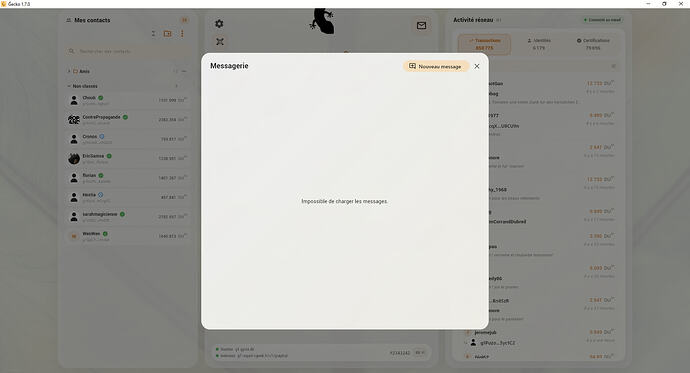Click the Messagerie dialog title
Screen dimensions: 690x373
pyautogui.click(x=229, y=66)
